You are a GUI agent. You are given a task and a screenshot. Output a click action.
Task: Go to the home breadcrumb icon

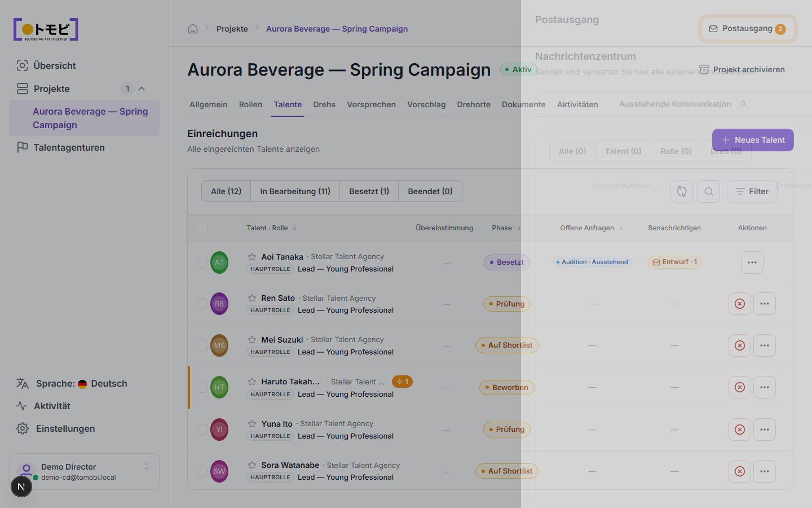193,29
